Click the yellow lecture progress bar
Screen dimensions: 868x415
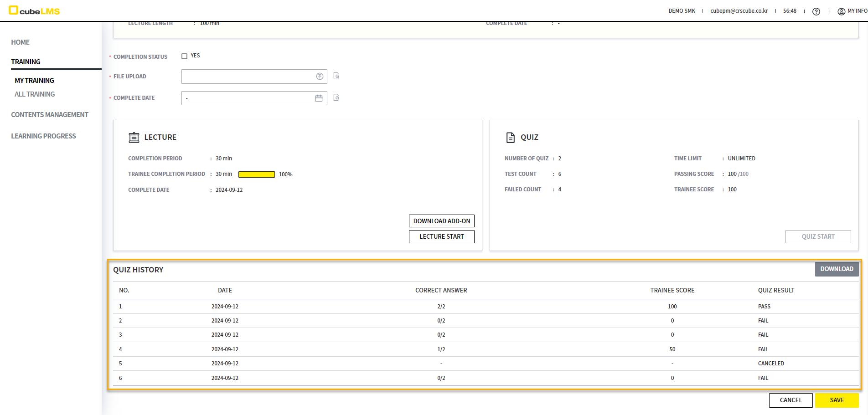pyautogui.click(x=256, y=174)
